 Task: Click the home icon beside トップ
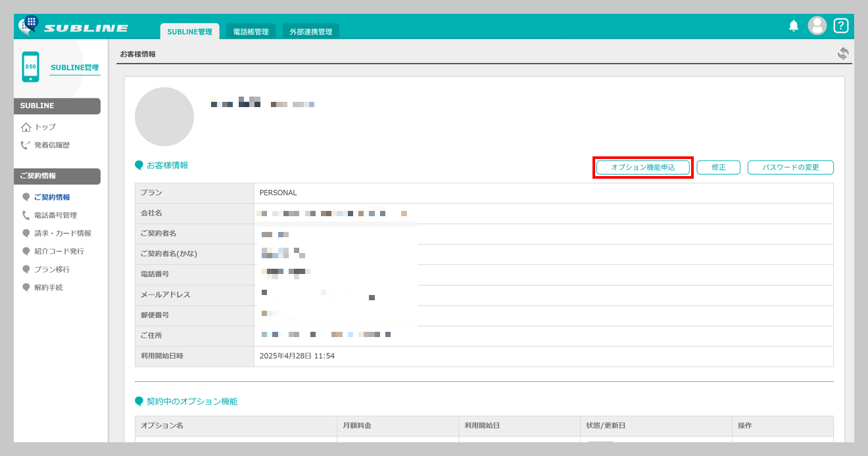tap(26, 127)
